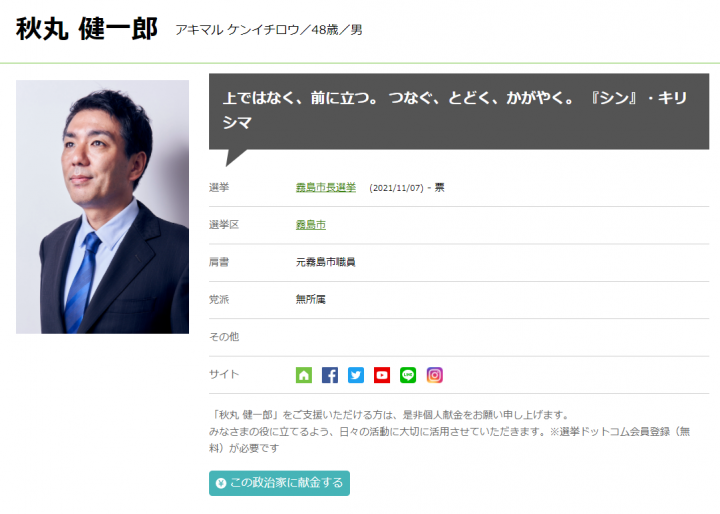720x514 pixels.
Task: Click the サイト row label
Action: pyautogui.click(x=224, y=374)
